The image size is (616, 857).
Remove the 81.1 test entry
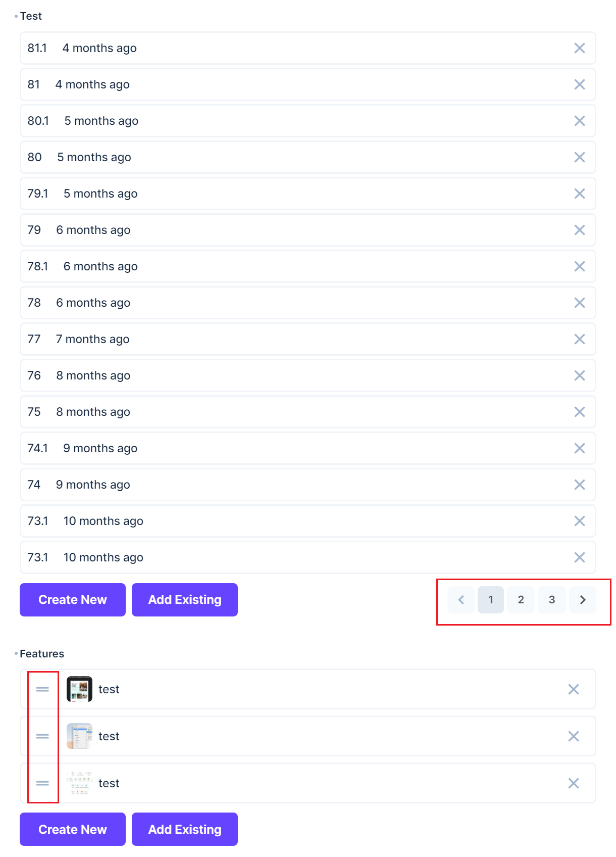point(580,48)
